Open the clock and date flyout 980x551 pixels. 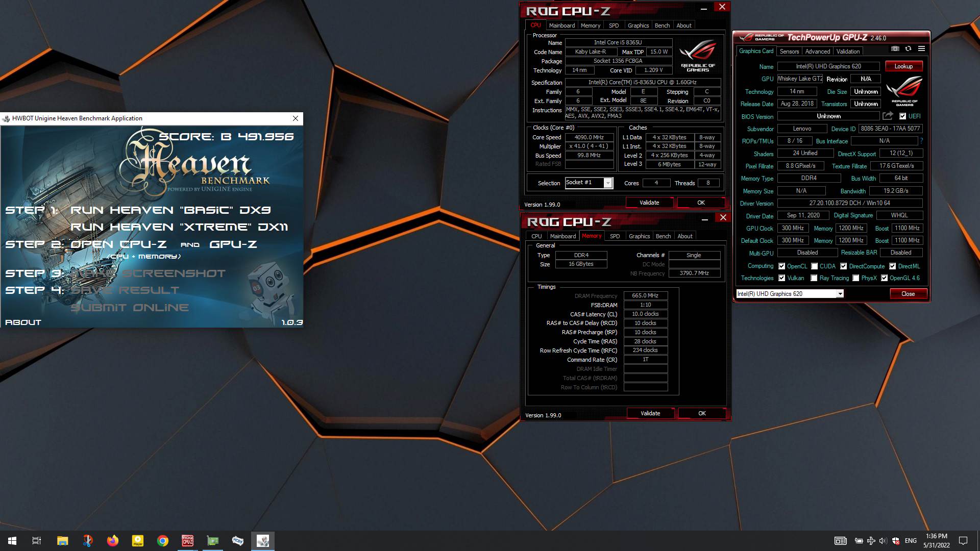tap(936, 541)
